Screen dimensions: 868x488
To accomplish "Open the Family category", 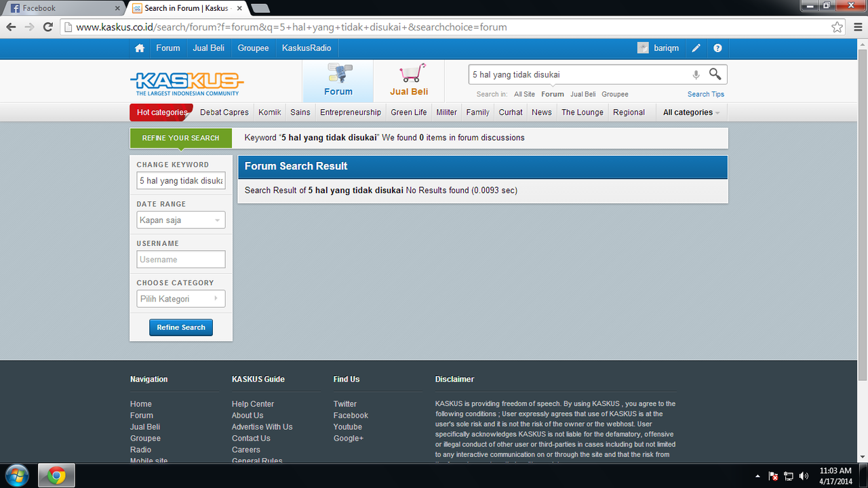I will 478,113.
